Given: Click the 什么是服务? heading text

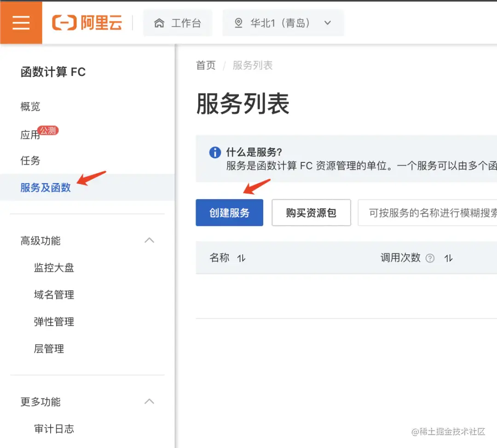Looking at the screenshot, I should tap(254, 152).
